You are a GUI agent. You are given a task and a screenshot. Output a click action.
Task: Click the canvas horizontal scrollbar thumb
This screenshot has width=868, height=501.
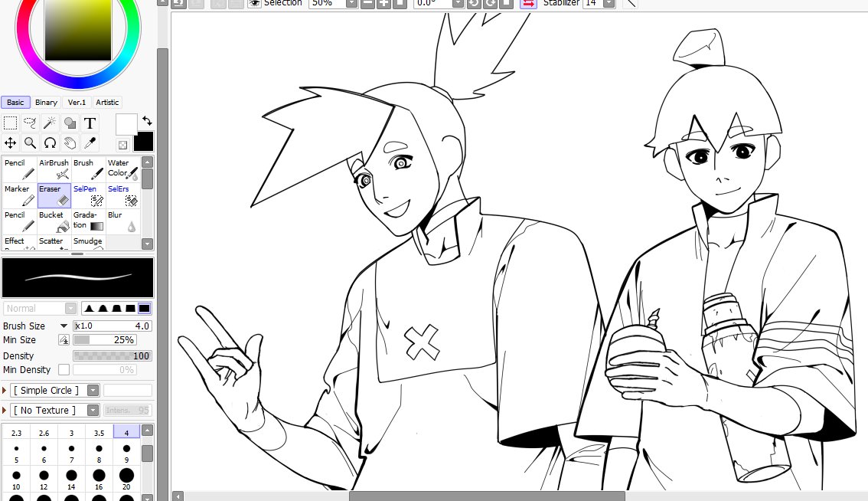pos(487,496)
